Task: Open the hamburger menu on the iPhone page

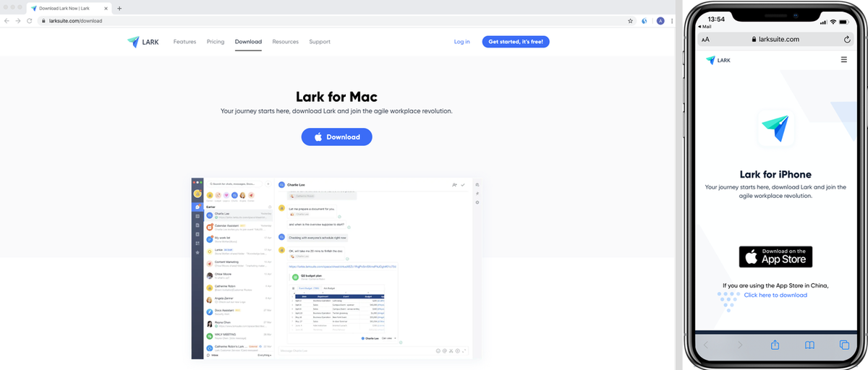Action: (843, 60)
